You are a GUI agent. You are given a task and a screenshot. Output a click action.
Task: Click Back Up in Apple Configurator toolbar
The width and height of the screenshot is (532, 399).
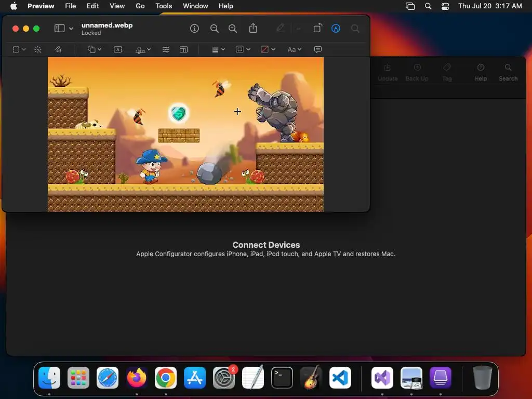point(417,73)
